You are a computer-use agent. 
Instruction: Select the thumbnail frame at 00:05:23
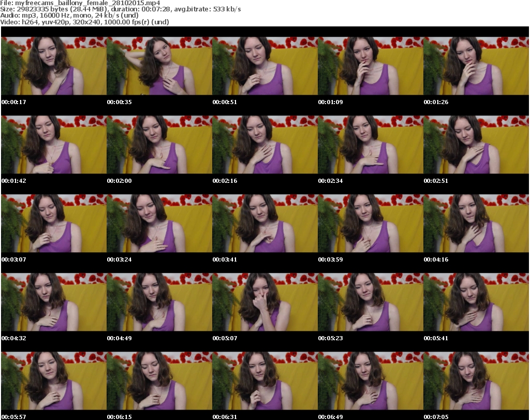point(371,302)
